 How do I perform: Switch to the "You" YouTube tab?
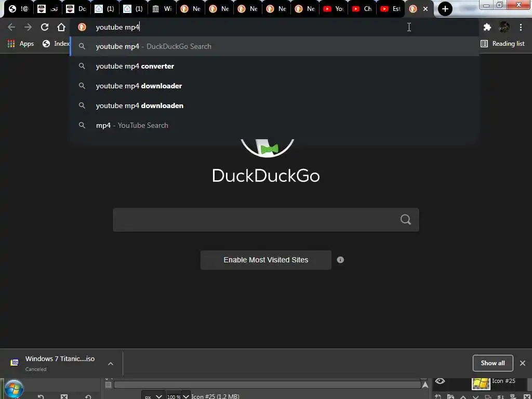[x=333, y=9]
